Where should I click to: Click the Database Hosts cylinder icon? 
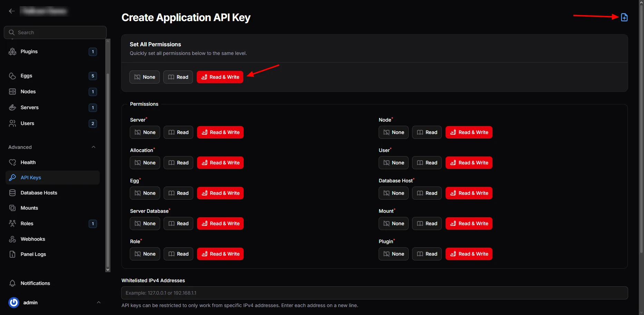coord(12,193)
